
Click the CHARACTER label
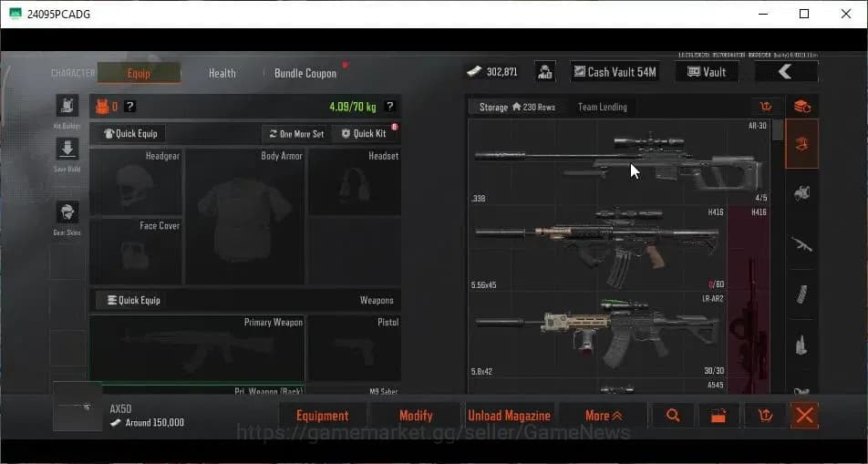[73, 73]
